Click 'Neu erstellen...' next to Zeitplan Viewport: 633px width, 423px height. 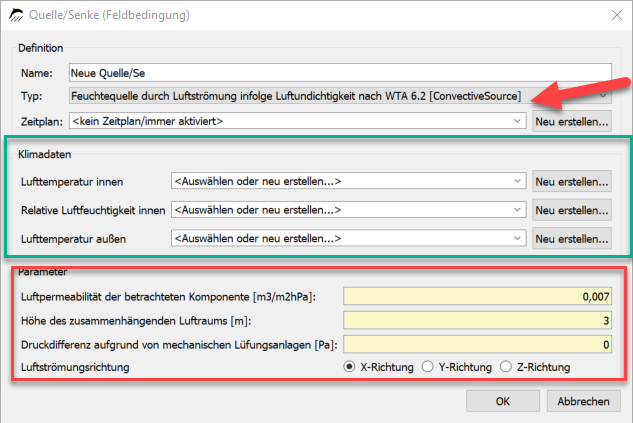coord(572,121)
